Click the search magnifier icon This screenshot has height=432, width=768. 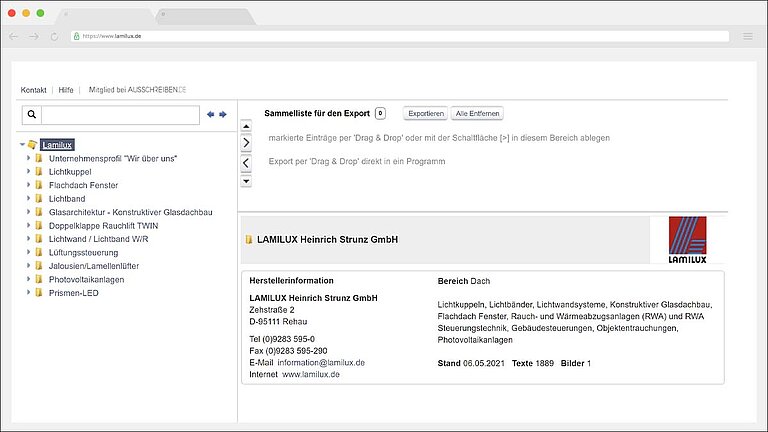click(x=32, y=115)
